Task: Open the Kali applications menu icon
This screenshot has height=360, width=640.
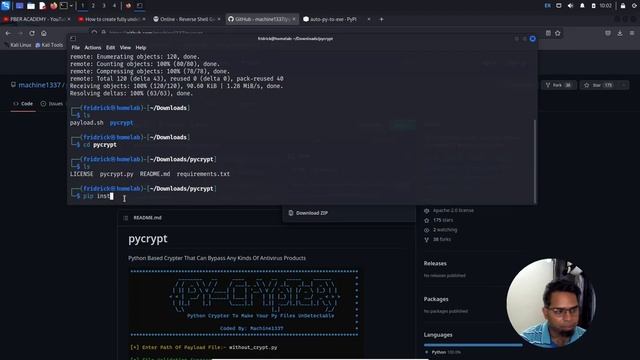Action: 5,6
